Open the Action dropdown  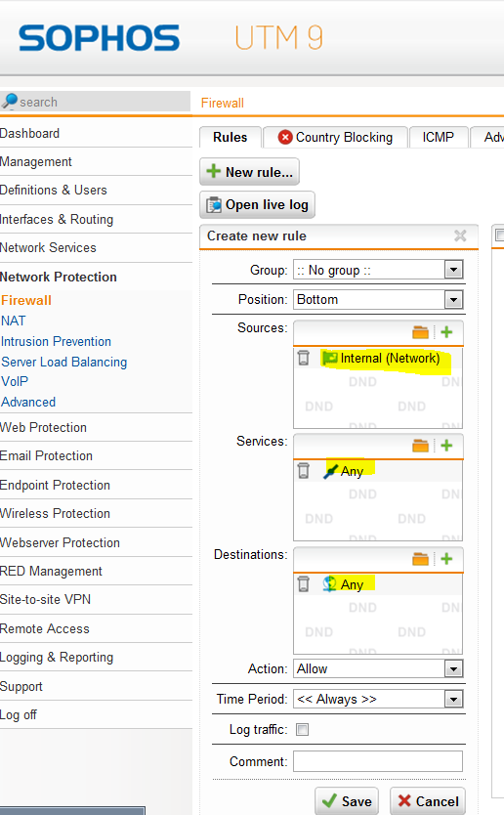(453, 669)
